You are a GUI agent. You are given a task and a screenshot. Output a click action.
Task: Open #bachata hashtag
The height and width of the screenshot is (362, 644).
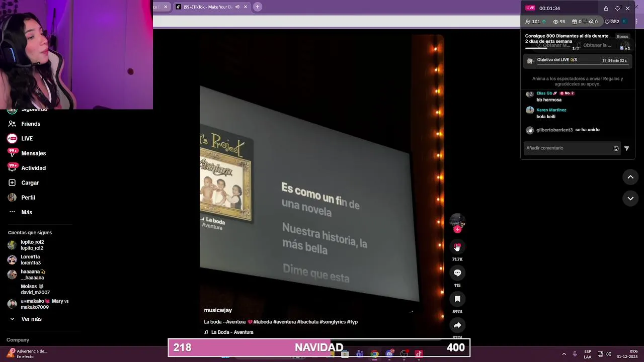pos(307,322)
